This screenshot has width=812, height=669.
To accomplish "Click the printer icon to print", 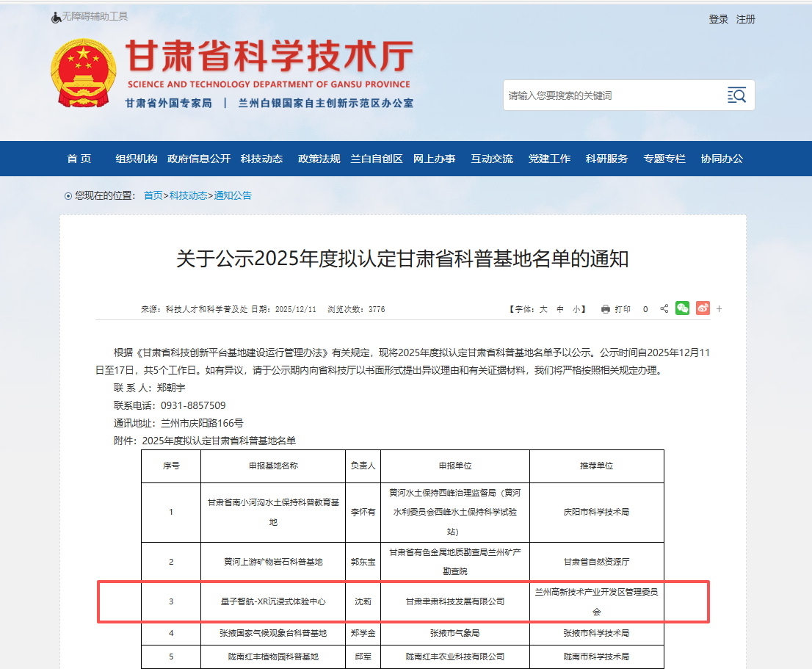I will coord(606,309).
